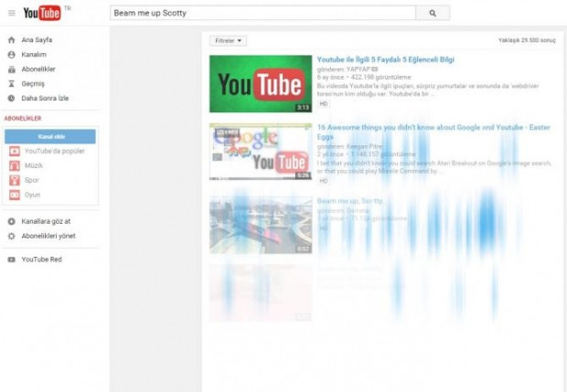Click the YouTube'da popüler channel icon

(x=15, y=151)
